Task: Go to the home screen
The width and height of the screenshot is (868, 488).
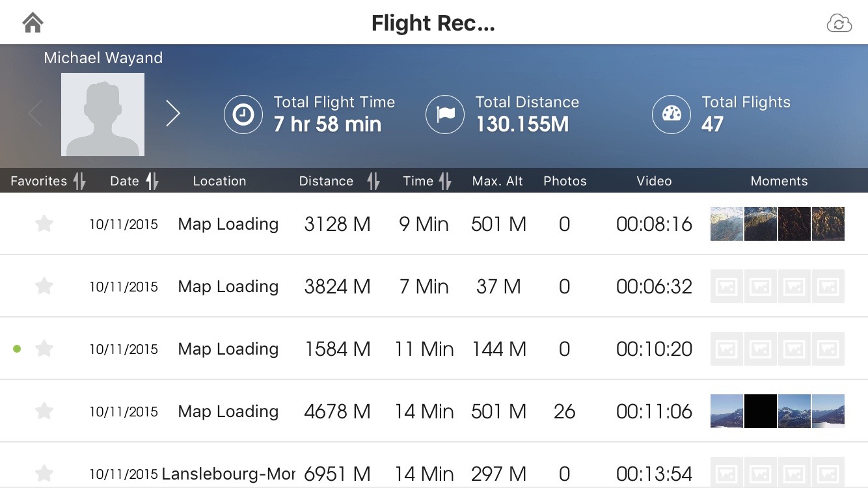Action: point(33,23)
